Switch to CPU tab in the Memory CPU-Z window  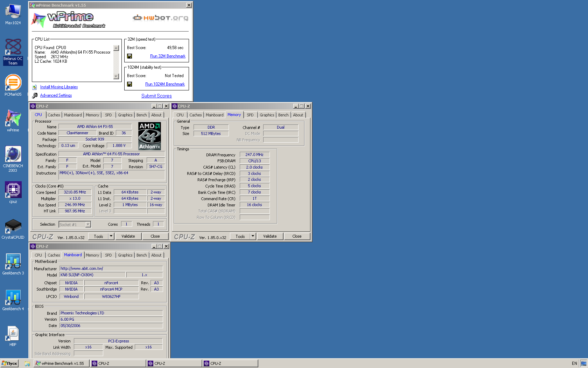pos(180,115)
